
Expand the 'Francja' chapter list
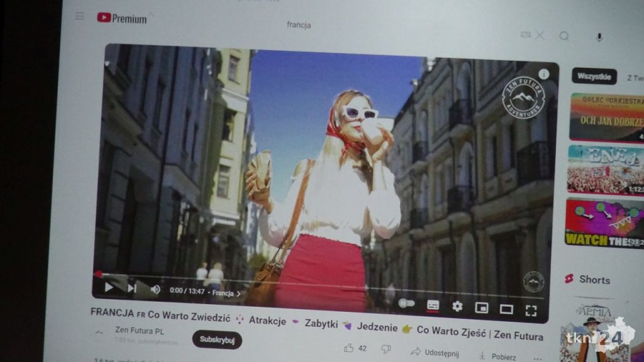point(226,293)
